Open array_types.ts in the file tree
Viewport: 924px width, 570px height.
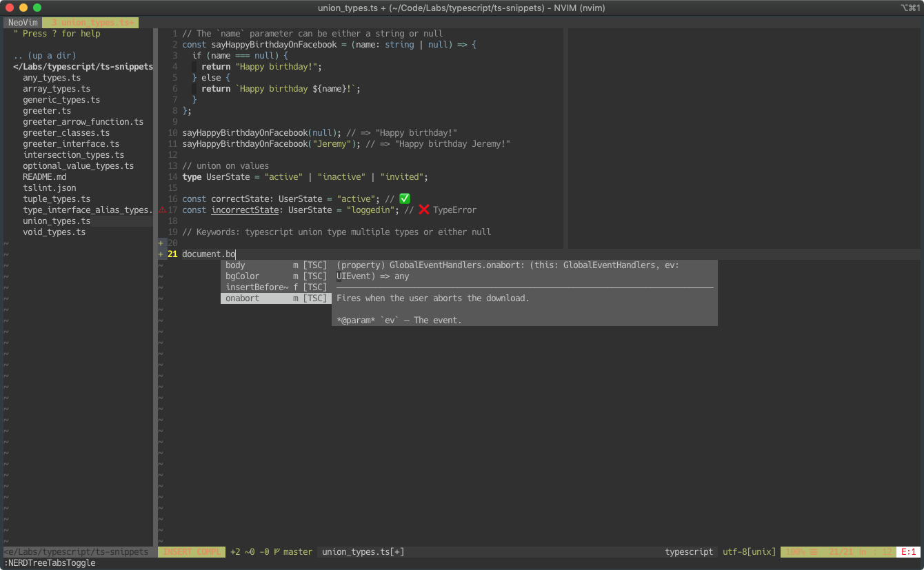click(57, 89)
